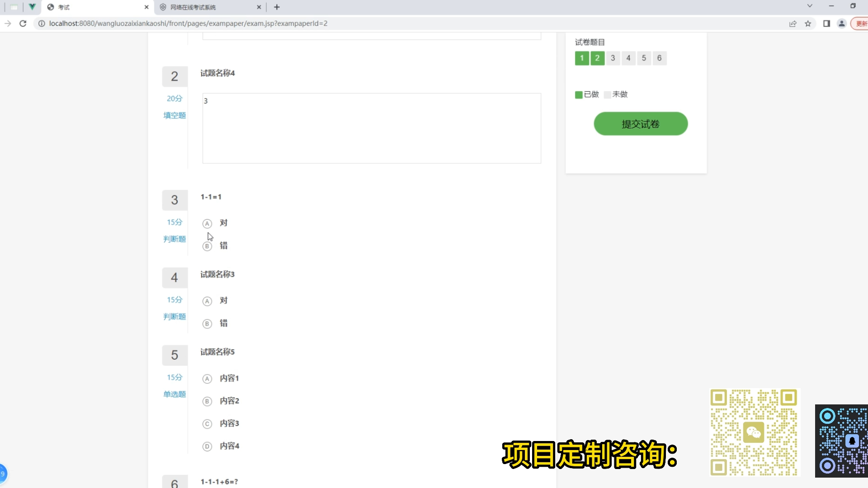The height and width of the screenshot is (488, 868).
Task: Click the blue QQ QR code image
Action: 841,441
